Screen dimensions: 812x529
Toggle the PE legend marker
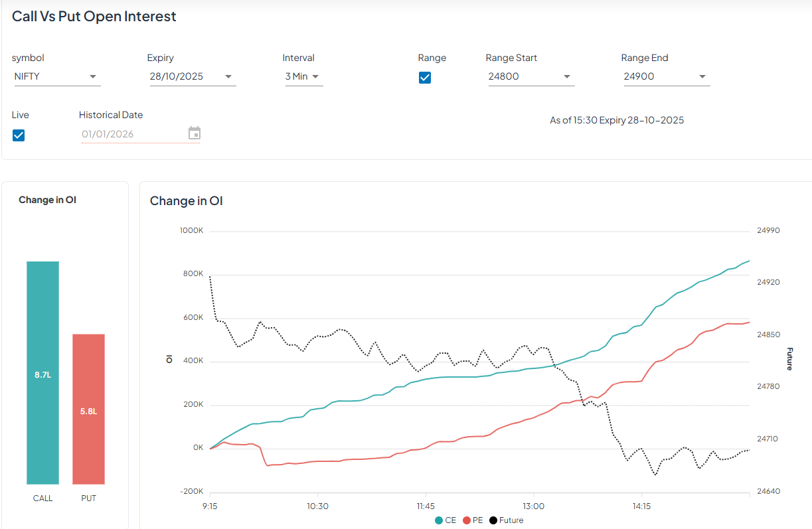tap(467, 520)
